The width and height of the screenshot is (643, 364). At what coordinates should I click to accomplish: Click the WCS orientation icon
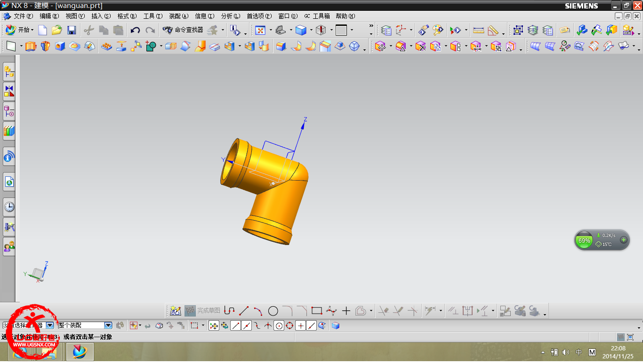tap(401, 31)
